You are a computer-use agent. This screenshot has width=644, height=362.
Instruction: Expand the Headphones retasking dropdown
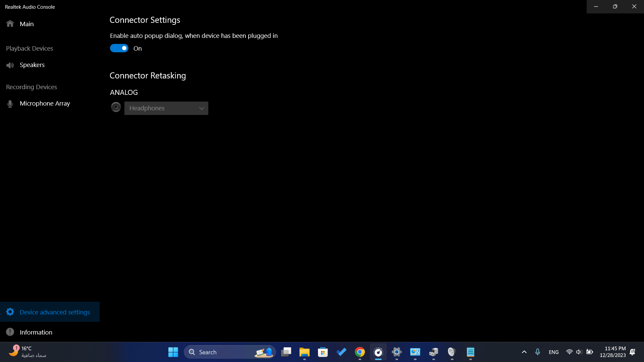(x=166, y=108)
